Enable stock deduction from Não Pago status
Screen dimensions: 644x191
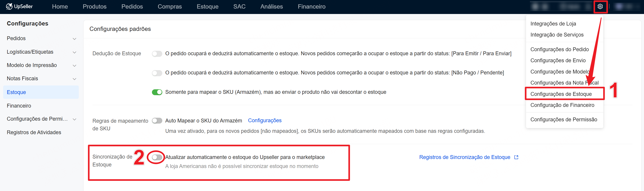click(x=157, y=73)
